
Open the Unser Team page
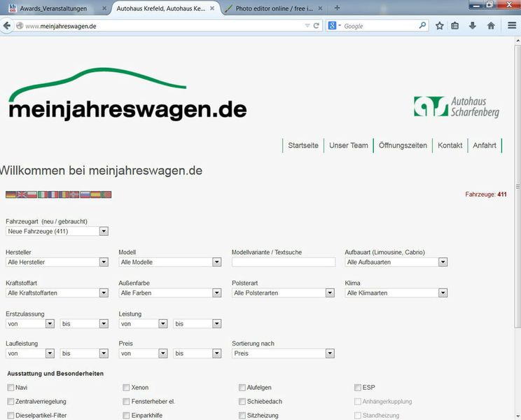click(x=349, y=146)
